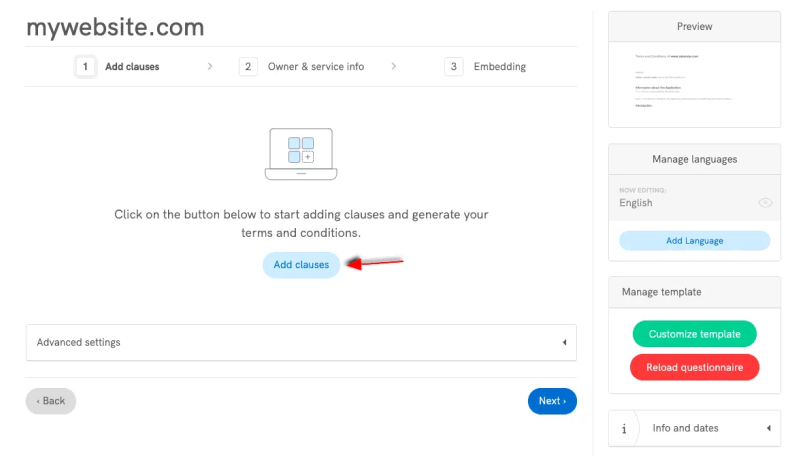Screen dimensions: 810x456
Task: Expand the Advanced settings section
Action: point(300,342)
